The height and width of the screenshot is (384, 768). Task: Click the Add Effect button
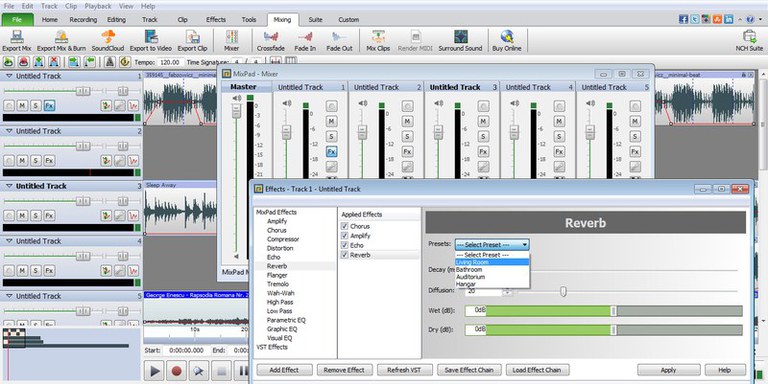pos(285,370)
